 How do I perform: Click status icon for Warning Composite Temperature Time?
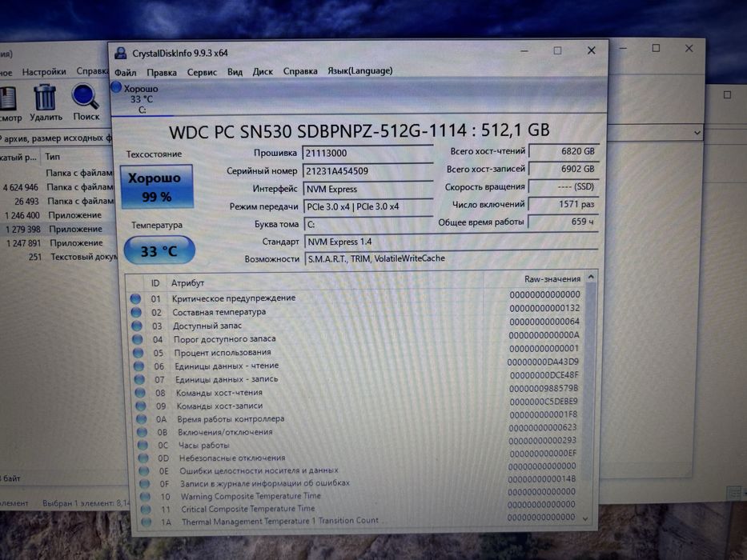(145, 497)
